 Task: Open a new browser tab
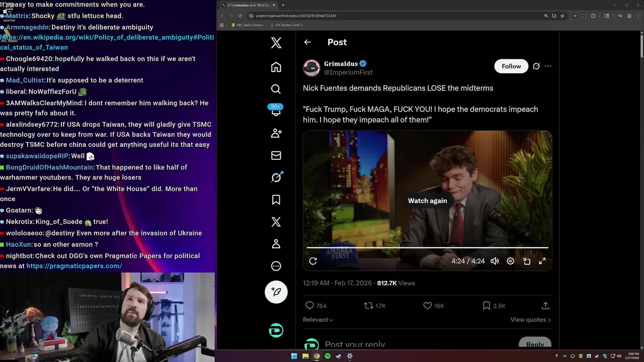coord(283,5)
